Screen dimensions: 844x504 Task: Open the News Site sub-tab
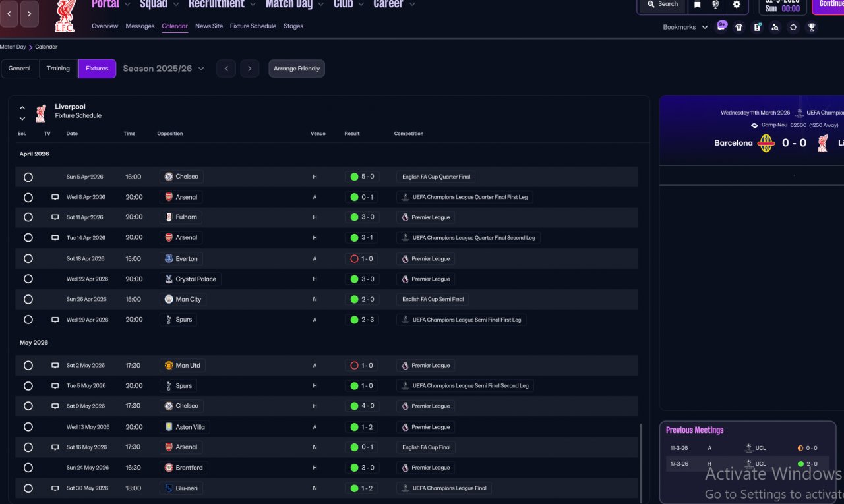point(209,26)
